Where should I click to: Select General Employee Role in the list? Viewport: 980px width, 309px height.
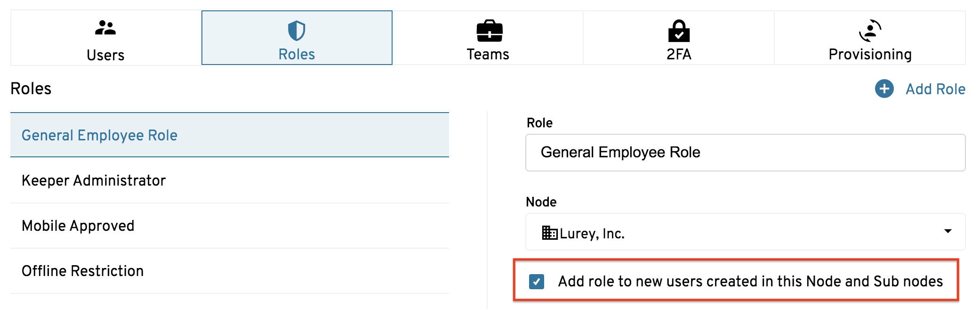tap(230, 135)
